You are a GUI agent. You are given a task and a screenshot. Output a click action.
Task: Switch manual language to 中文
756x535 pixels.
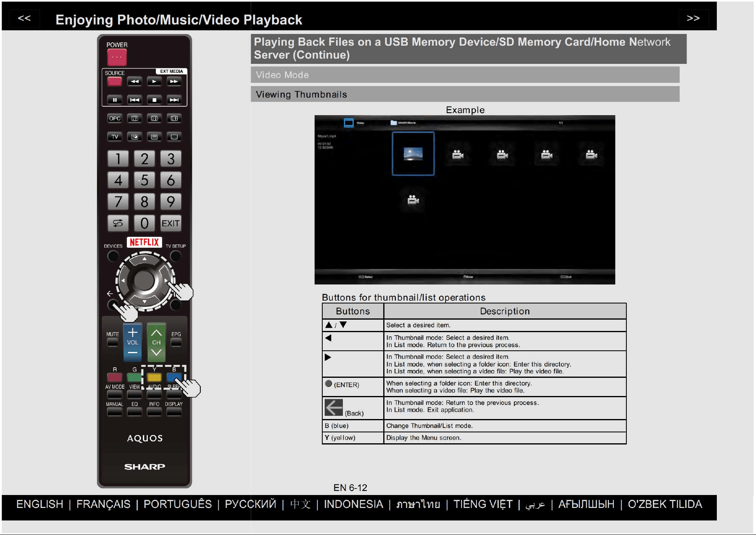pos(300,504)
